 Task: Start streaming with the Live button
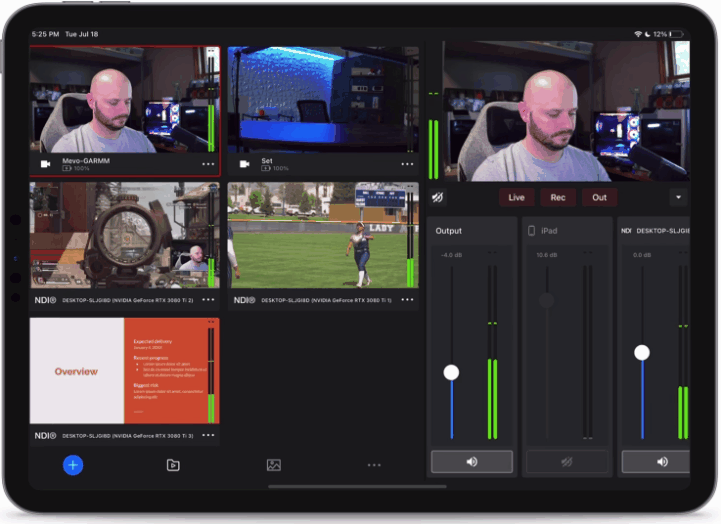(516, 198)
